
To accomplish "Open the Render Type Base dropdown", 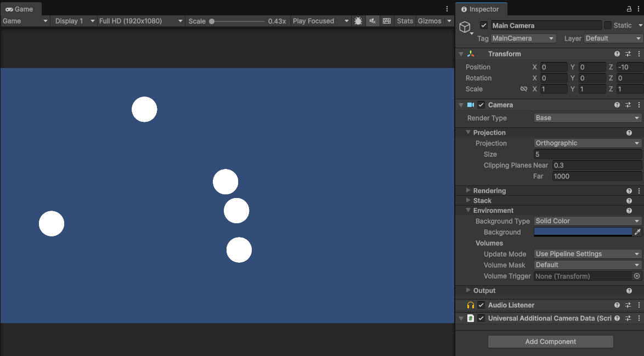I will (x=587, y=118).
